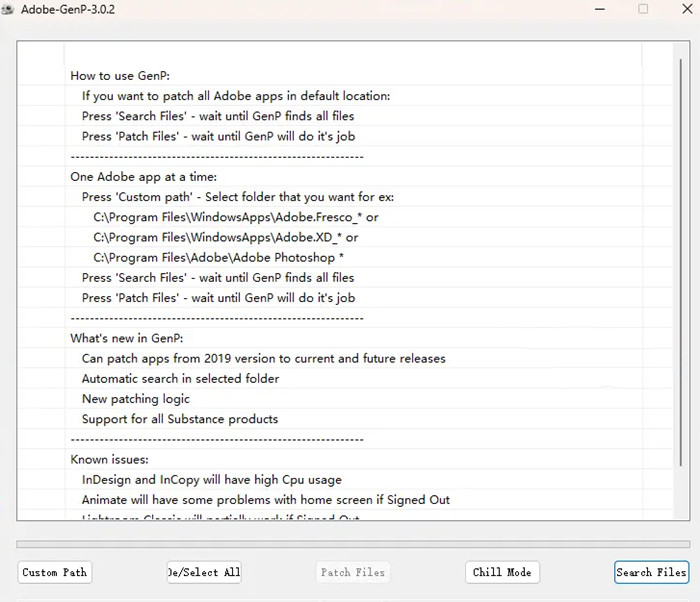700x602 pixels.
Task: Start the Search Files scan
Action: pyautogui.click(x=651, y=572)
